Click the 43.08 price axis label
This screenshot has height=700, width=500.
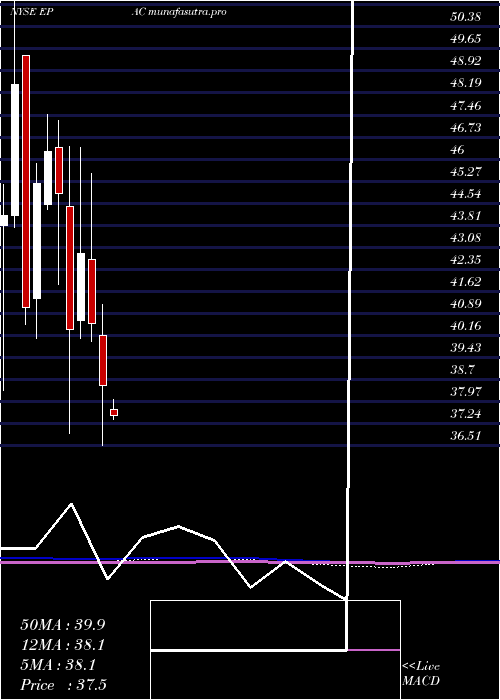pos(466,238)
